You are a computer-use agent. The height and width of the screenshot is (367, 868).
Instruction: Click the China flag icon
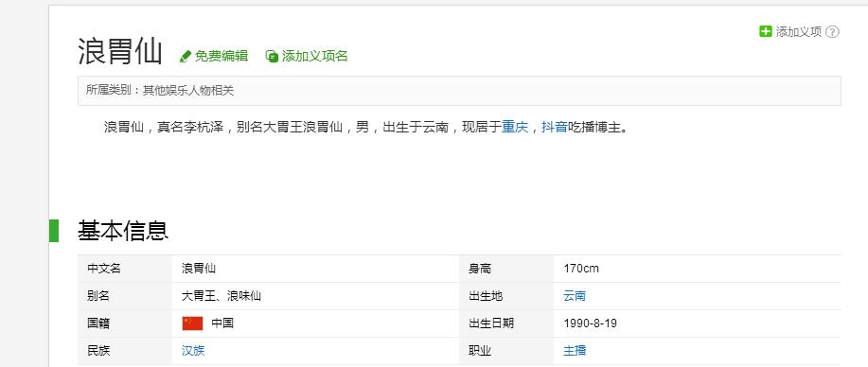(193, 323)
